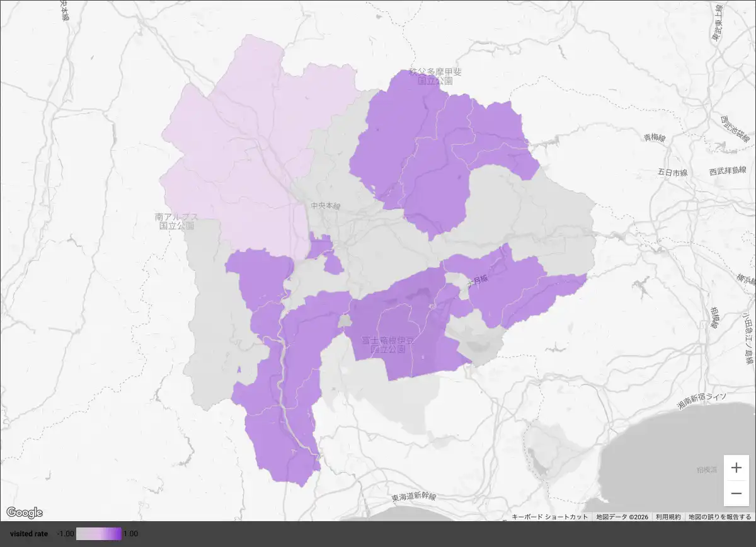Open the 利用規約 link

668,517
